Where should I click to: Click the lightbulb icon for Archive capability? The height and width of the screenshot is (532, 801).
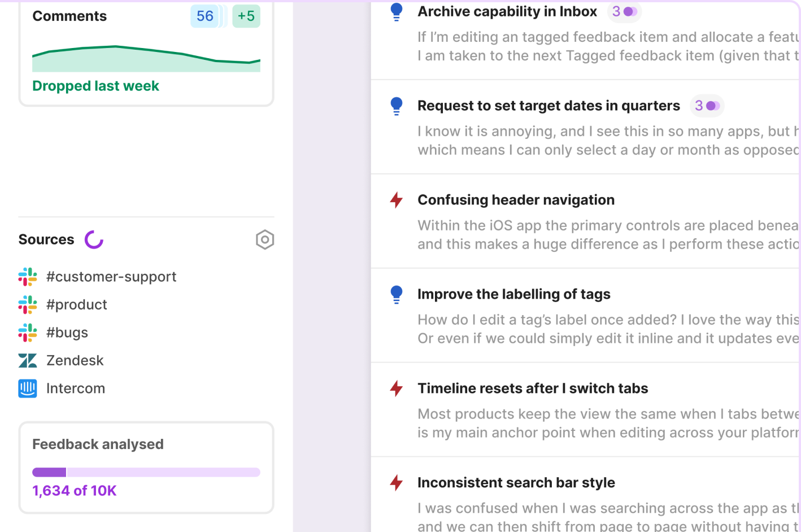[x=397, y=12]
